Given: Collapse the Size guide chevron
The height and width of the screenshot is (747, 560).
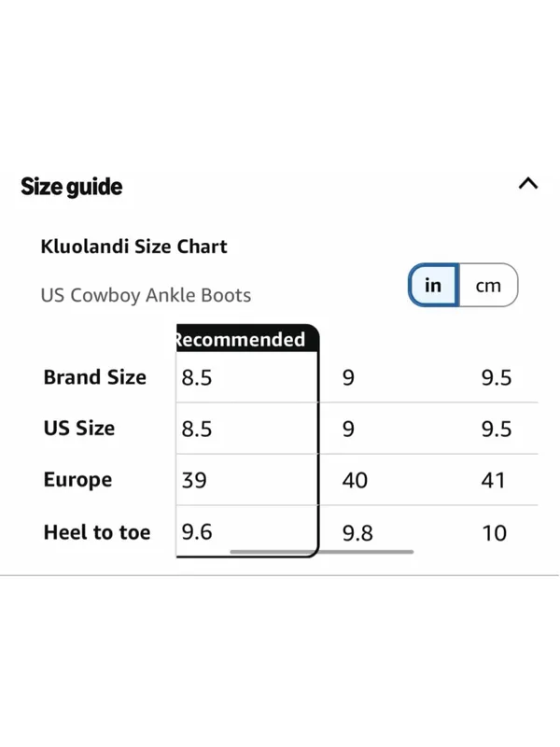Looking at the screenshot, I should pyautogui.click(x=528, y=183).
